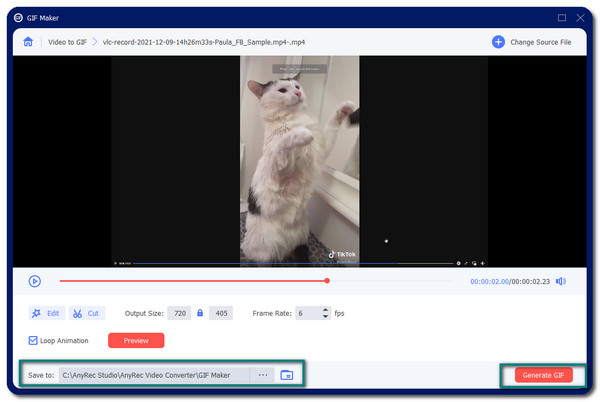Close the GIF Maker window

tap(580, 18)
